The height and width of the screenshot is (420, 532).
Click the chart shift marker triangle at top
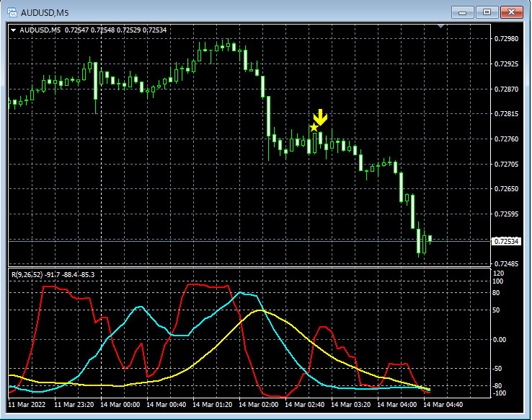tap(440, 26)
